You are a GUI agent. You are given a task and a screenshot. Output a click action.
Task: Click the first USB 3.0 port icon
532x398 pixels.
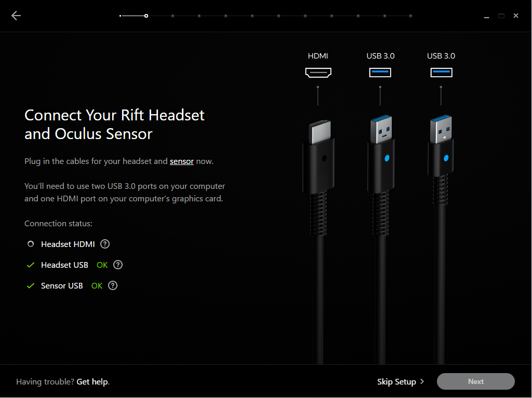point(380,73)
